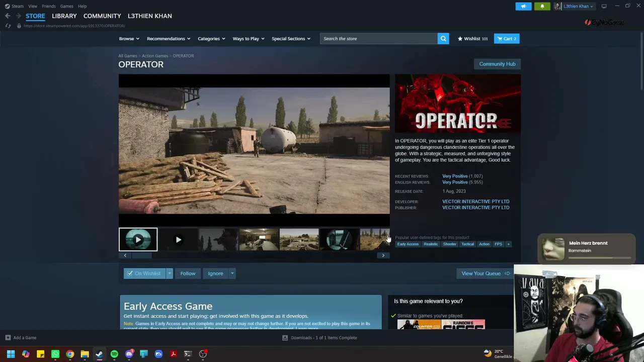Click the store search magnifier button

[x=443, y=39]
